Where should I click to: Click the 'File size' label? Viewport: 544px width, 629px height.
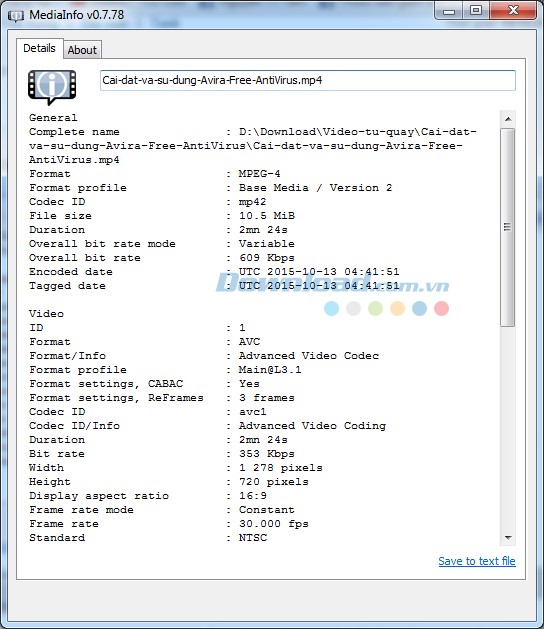pyautogui.click(x=60, y=216)
